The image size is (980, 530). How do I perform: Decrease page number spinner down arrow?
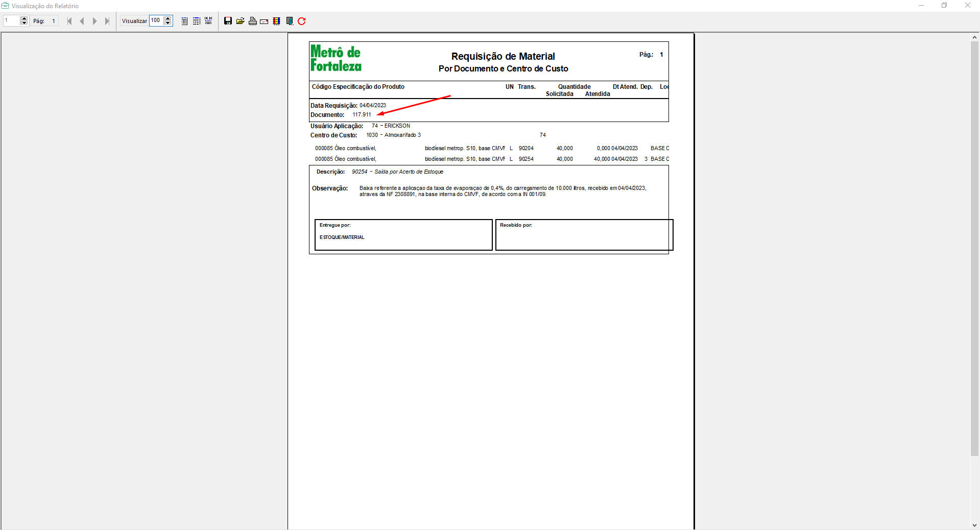point(24,23)
